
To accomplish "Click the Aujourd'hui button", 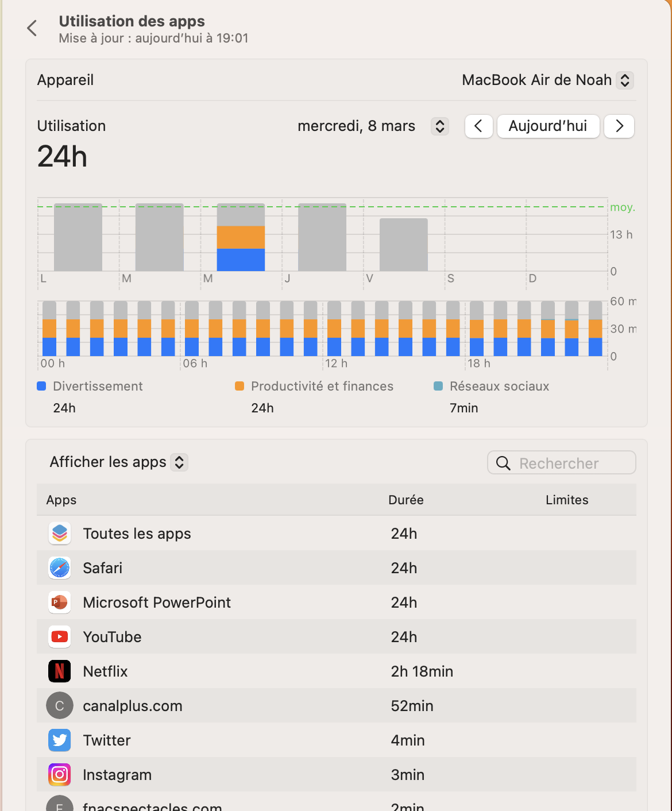I will pos(548,126).
